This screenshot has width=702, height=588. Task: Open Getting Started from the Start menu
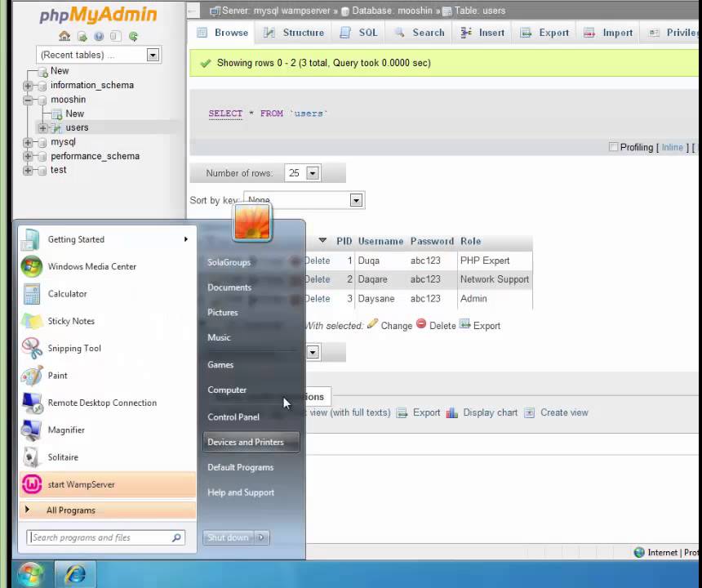pyautogui.click(x=108, y=239)
